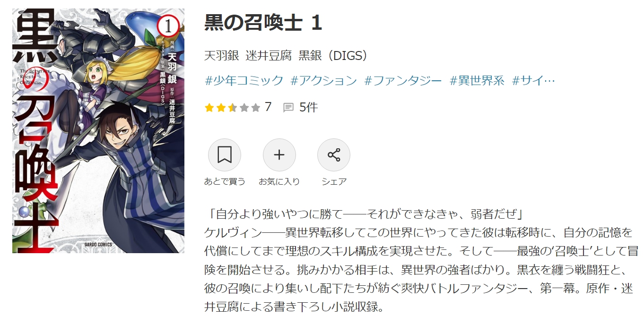
Task: Click the title 黒の召喚士 1
Action: (263, 23)
